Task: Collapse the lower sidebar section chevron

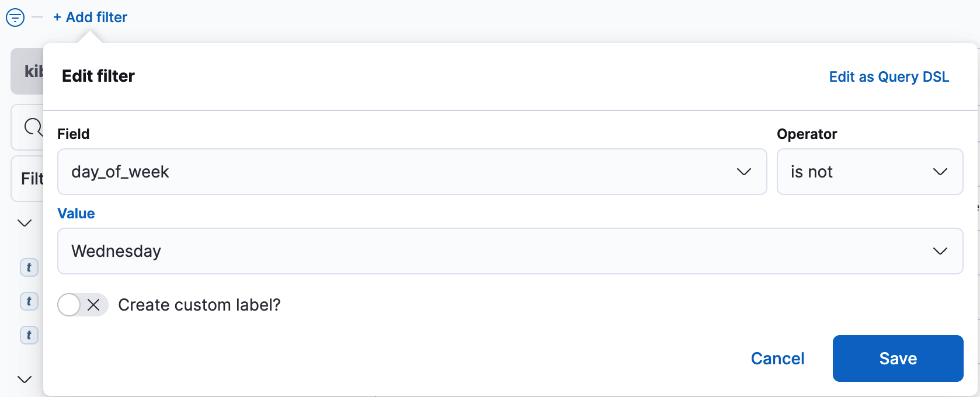Action: [24, 379]
